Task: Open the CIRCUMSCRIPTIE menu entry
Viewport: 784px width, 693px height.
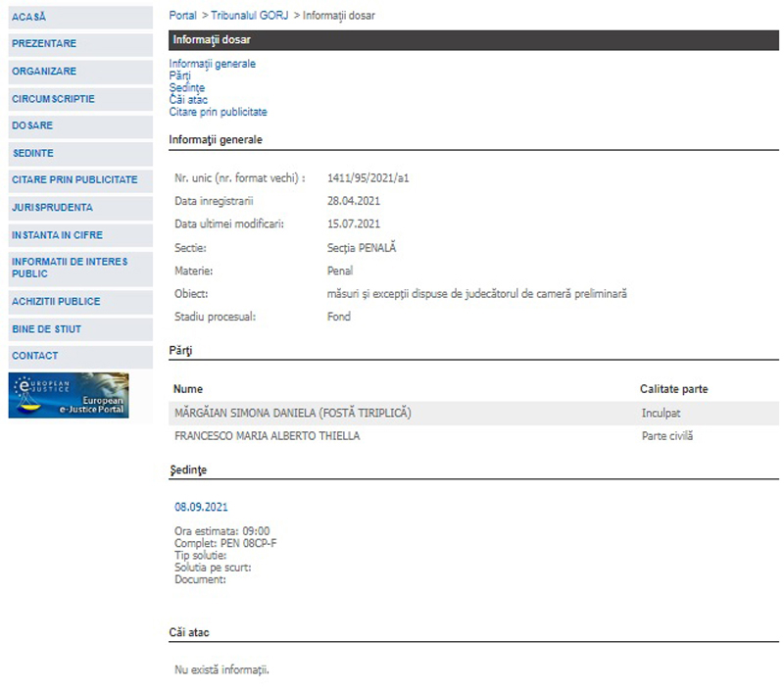Action: click(54, 100)
